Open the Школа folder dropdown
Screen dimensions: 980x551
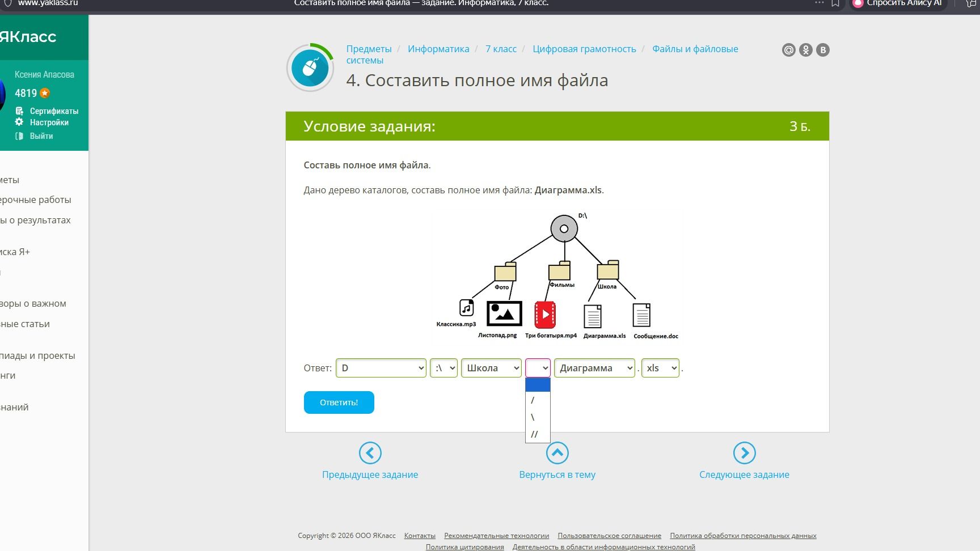(491, 368)
